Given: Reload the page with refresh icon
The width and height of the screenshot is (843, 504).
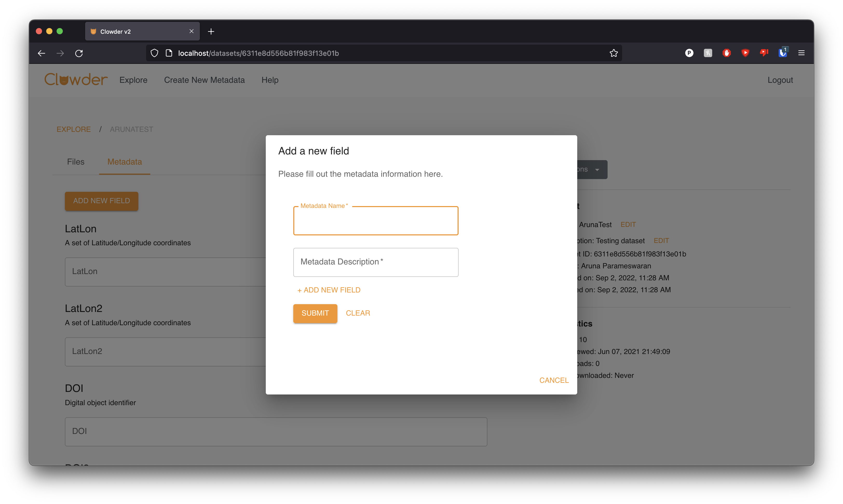Looking at the screenshot, I should [79, 53].
